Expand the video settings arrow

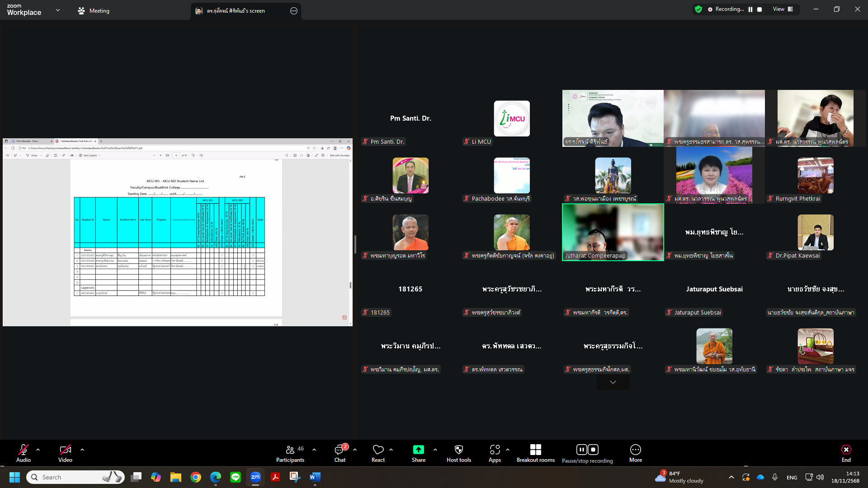82,450
